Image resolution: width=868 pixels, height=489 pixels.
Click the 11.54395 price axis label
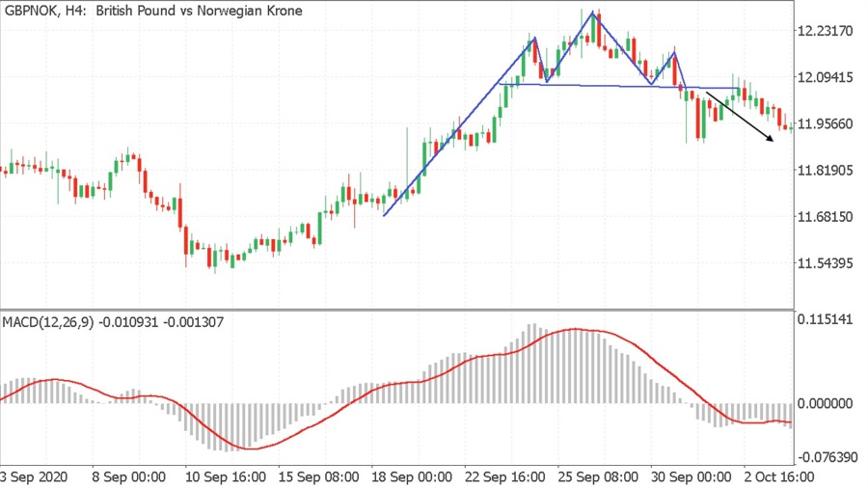tap(827, 262)
